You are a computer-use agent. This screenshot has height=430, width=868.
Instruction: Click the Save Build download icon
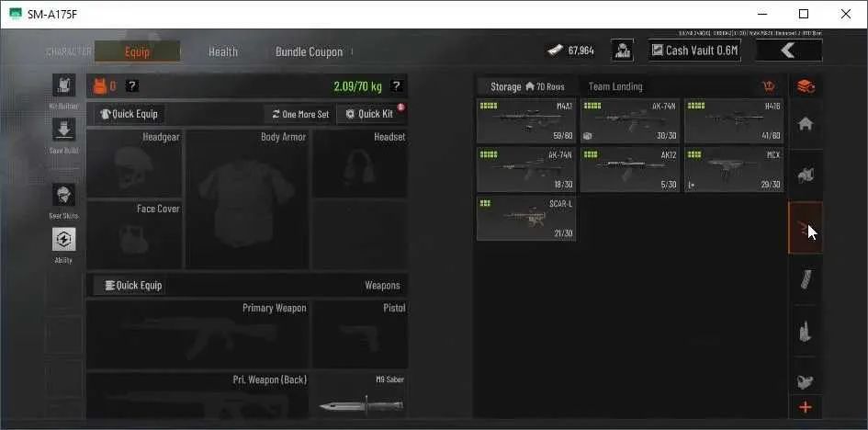[x=63, y=130]
